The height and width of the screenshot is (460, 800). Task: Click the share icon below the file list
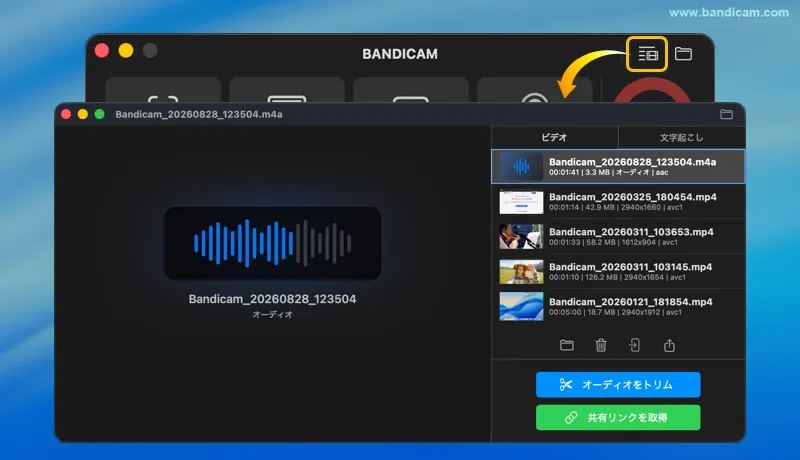pos(669,345)
